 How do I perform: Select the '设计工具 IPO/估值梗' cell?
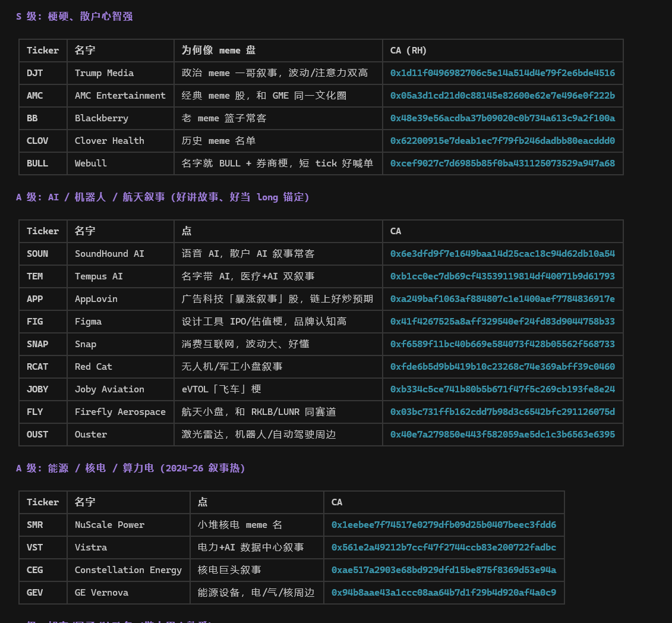tap(278, 322)
